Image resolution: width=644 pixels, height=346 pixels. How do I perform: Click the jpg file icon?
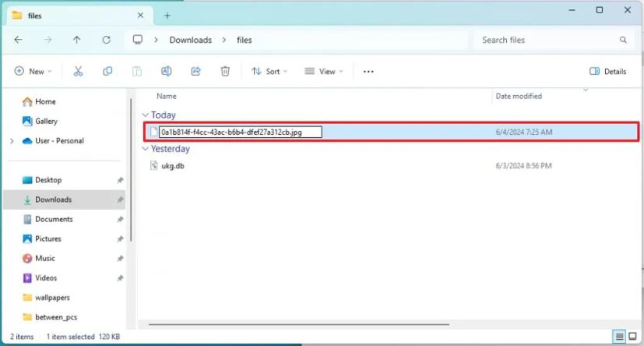153,132
